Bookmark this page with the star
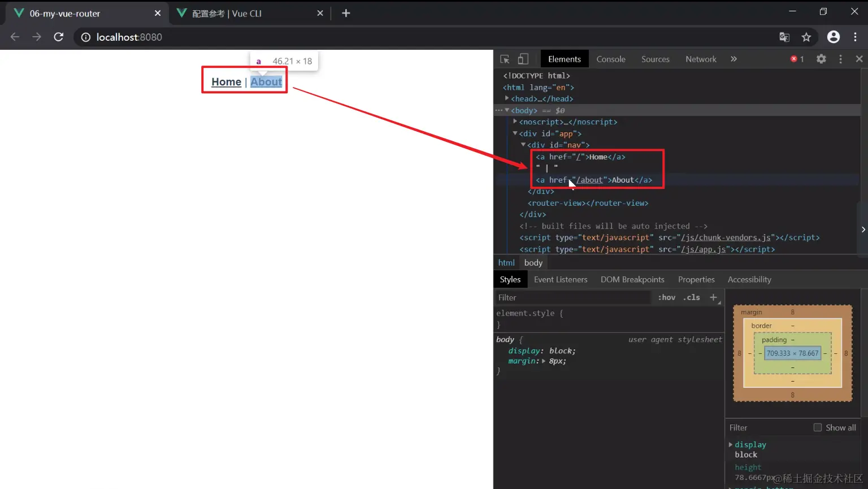Screen dimensions: 868x489 click(x=806, y=37)
